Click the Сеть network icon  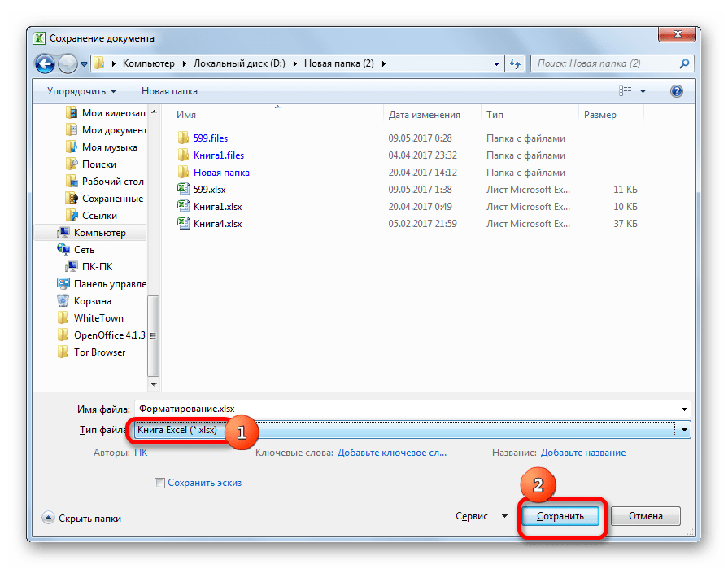63,249
